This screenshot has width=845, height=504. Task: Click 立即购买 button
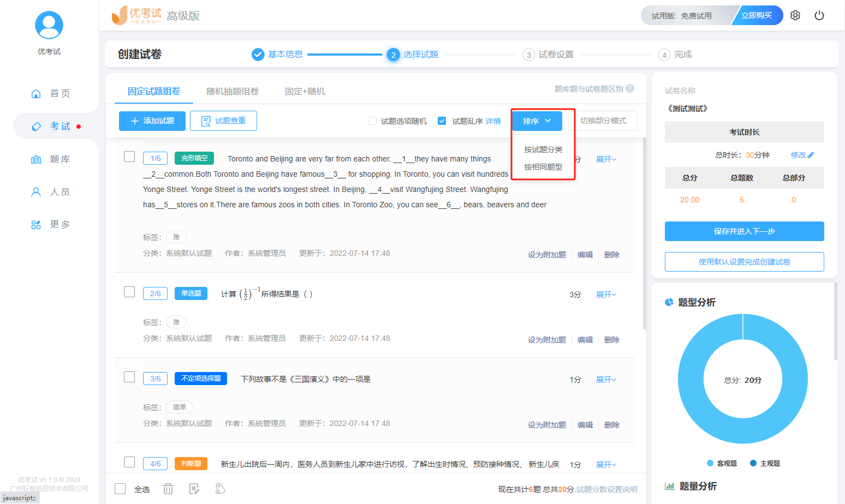pos(757,15)
